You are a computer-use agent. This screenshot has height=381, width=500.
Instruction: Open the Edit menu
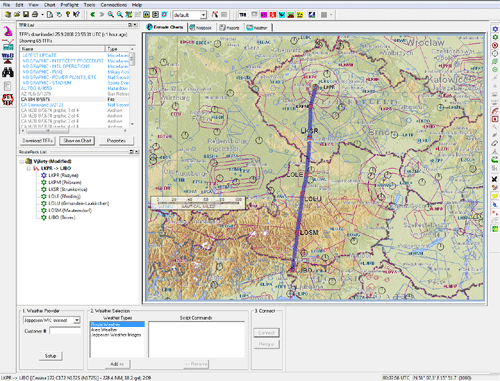click(x=19, y=5)
